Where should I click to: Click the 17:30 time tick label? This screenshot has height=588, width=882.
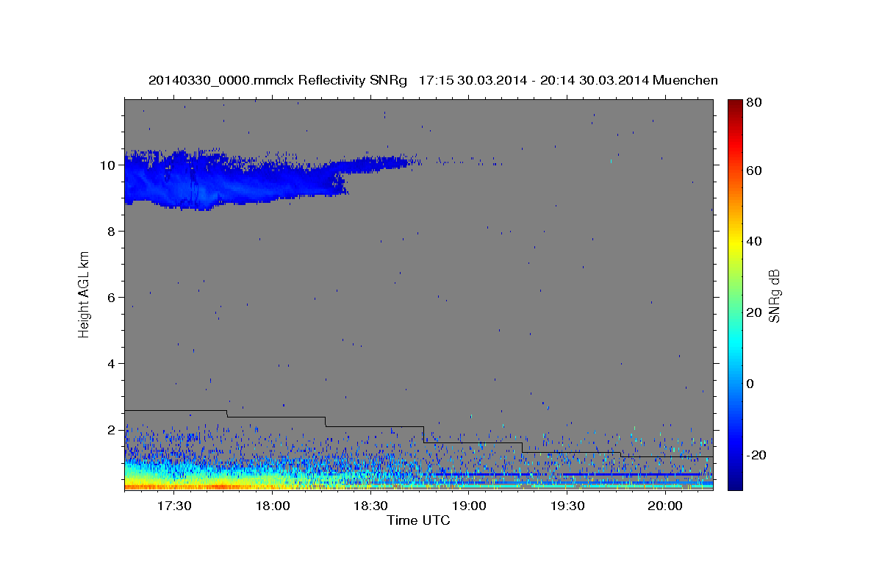click(174, 506)
